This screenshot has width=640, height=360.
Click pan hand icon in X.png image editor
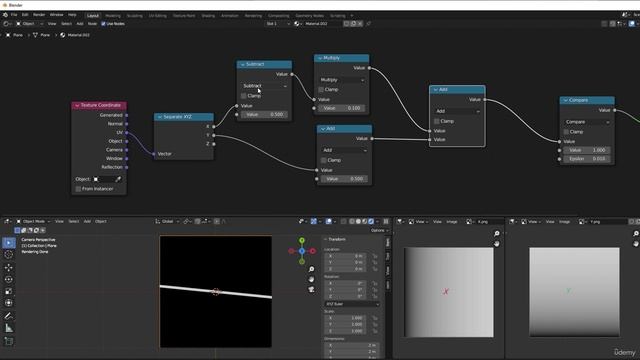coord(497,244)
